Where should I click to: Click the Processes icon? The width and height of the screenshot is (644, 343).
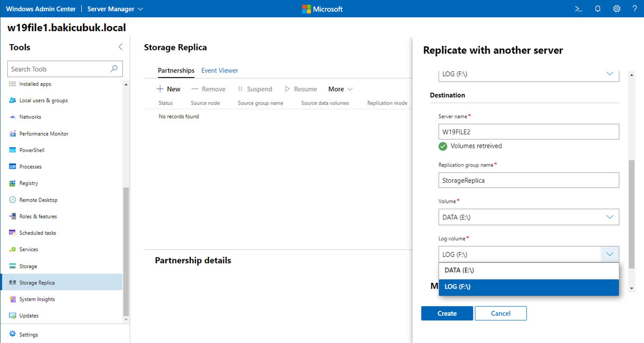click(12, 167)
